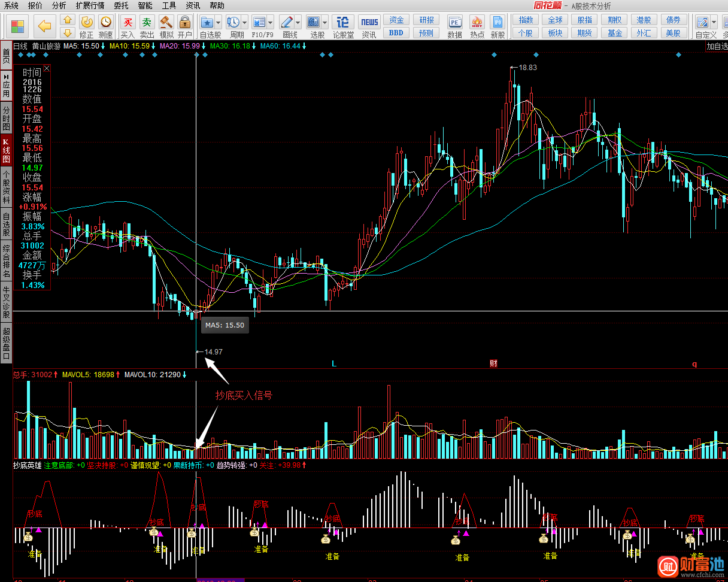This screenshot has width=728, height=582.
Task: Click the 基金 button
Action: (x=614, y=33)
